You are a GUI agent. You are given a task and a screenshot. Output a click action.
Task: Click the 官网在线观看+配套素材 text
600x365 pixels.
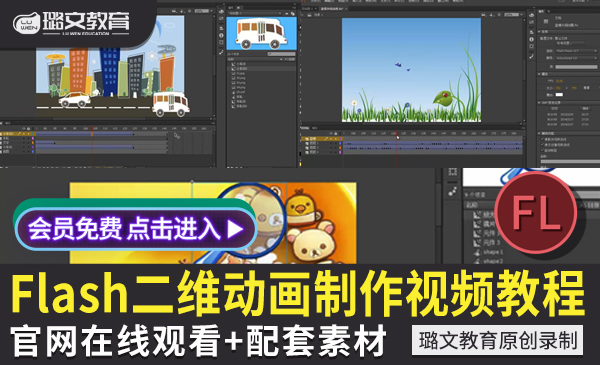click(x=198, y=341)
